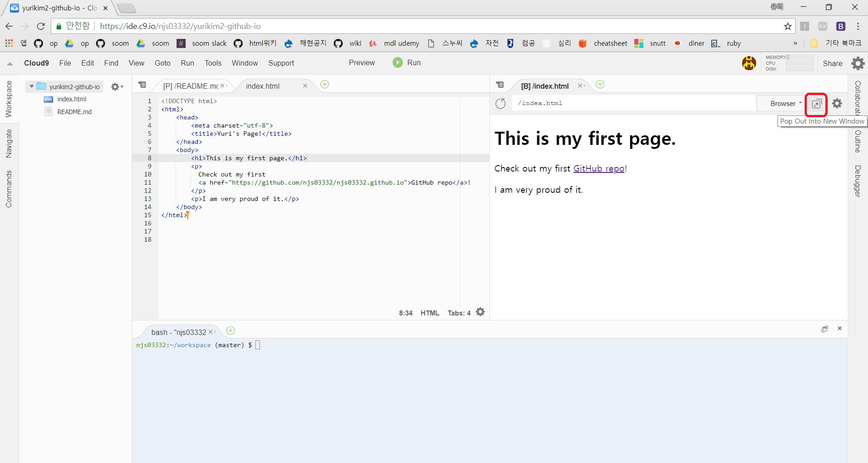Change HTML syntax mode in status bar
The height and width of the screenshot is (463, 868).
coord(430,313)
